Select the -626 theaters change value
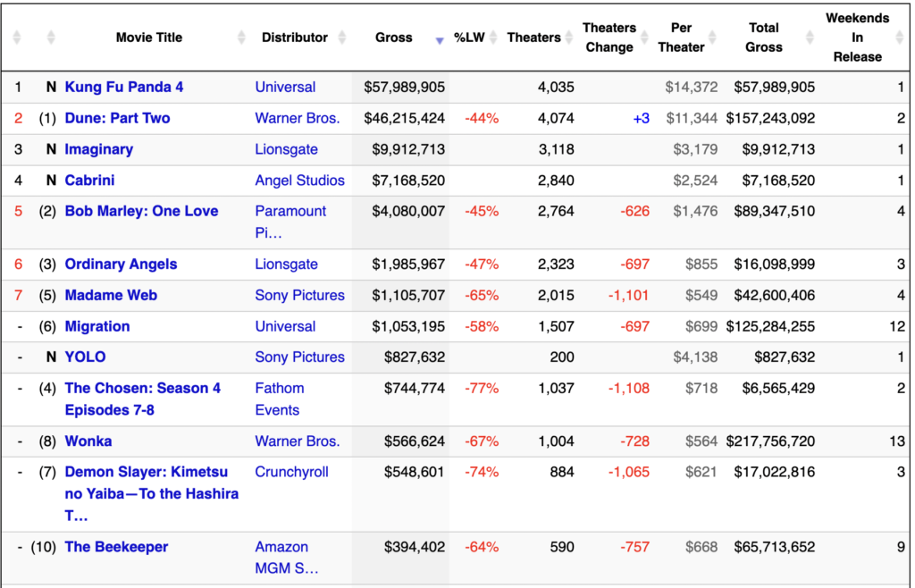The height and width of the screenshot is (588, 915). pyautogui.click(x=634, y=211)
